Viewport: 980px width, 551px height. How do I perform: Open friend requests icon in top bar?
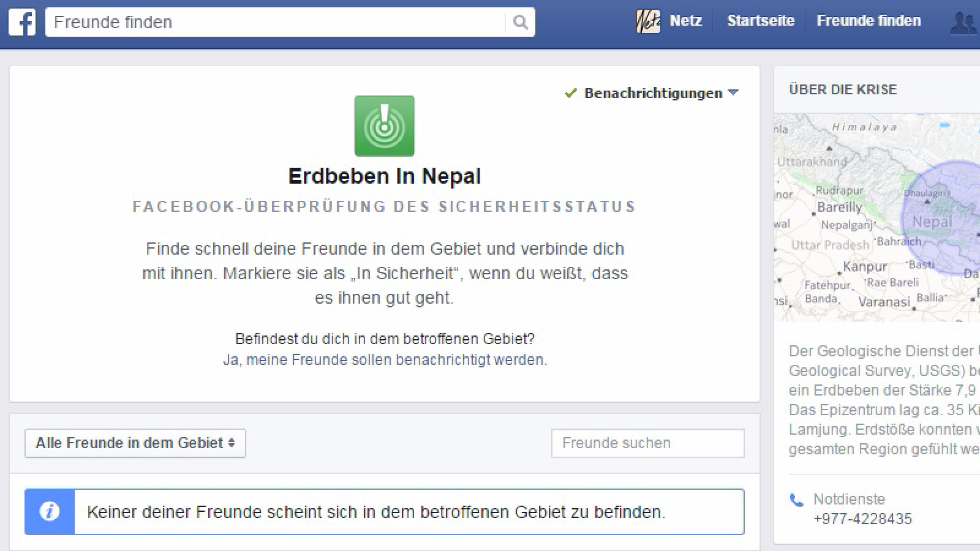[x=964, y=23]
